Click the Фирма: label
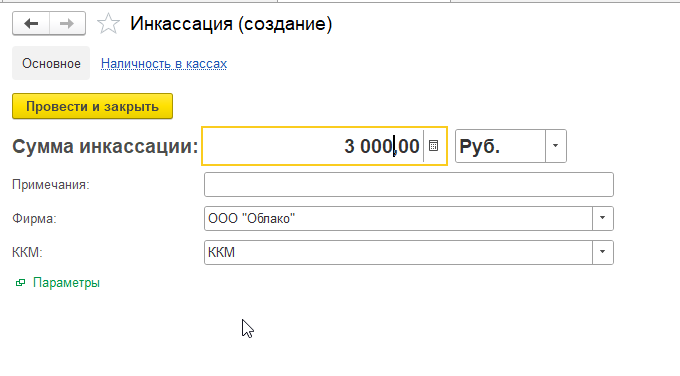Screen dimensions: 680x376 34,218
